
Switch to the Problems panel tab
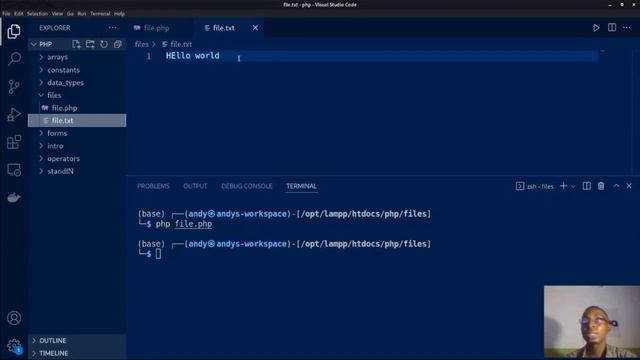[153, 186]
